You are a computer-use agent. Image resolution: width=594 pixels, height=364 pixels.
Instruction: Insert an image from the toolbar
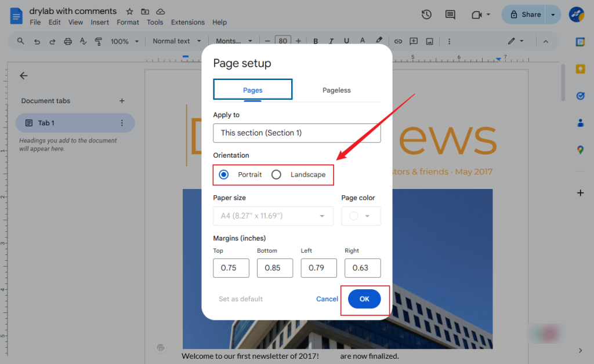pos(429,41)
